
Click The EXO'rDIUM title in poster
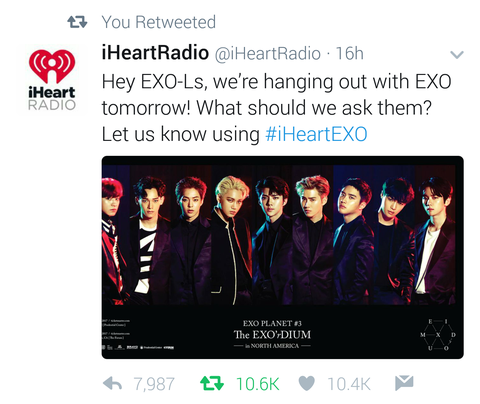272,334
